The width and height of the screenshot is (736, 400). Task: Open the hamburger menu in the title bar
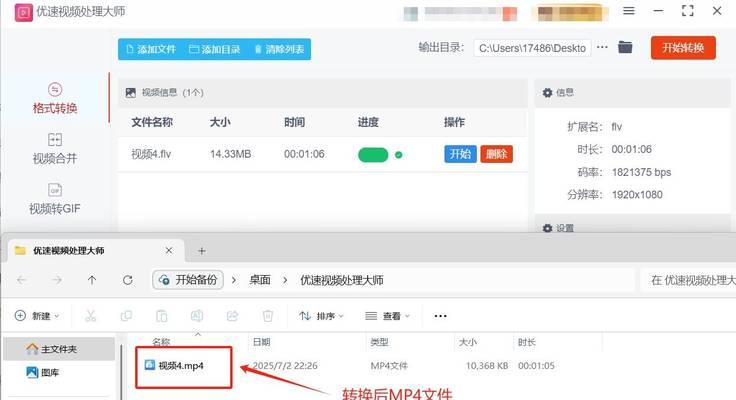[629, 11]
